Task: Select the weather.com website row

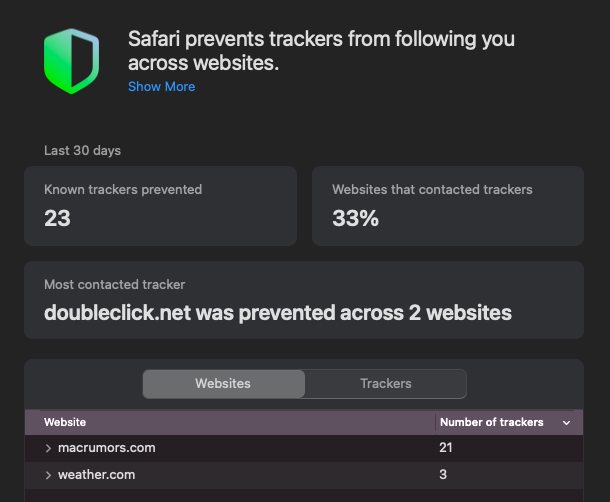Action: pos(304,475)
